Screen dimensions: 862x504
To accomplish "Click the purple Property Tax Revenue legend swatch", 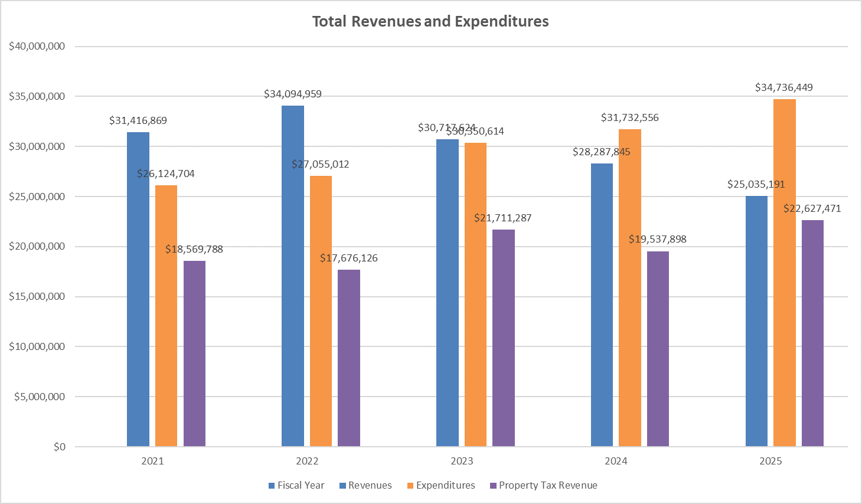I will point(493,486).
